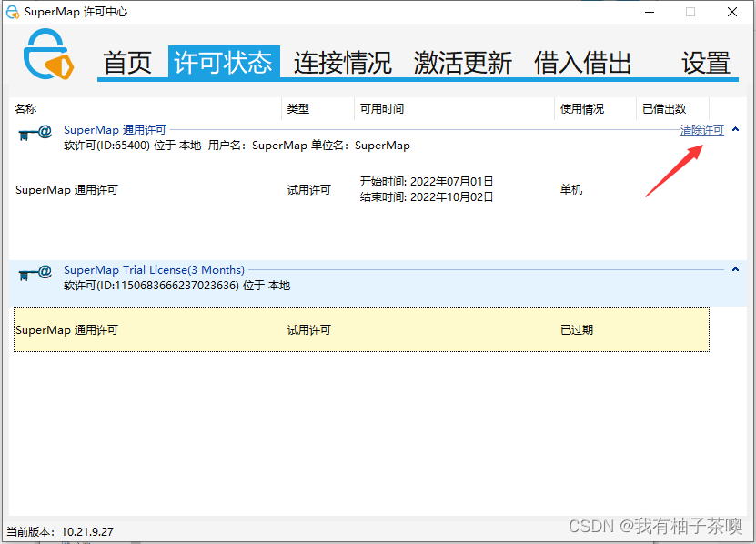The width and height of the screenshot is (756, 544).
Task: Click 开始时间: 2022年07月01日
Action: [x=426, y=181]
